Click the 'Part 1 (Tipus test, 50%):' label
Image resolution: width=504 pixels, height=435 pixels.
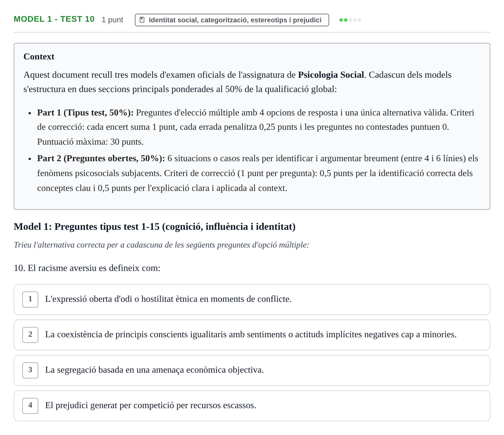click(x=85, y=113)
